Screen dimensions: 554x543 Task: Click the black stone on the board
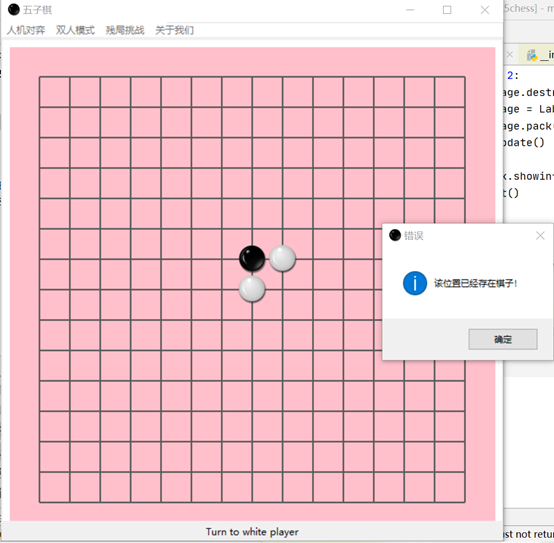click(252, 259)
